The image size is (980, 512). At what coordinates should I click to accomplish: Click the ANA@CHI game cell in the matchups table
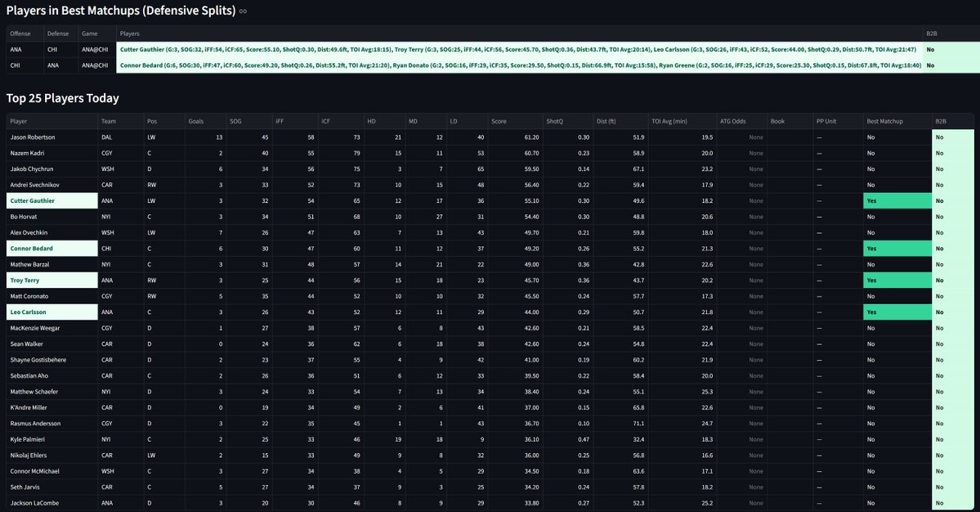point(95,50)
